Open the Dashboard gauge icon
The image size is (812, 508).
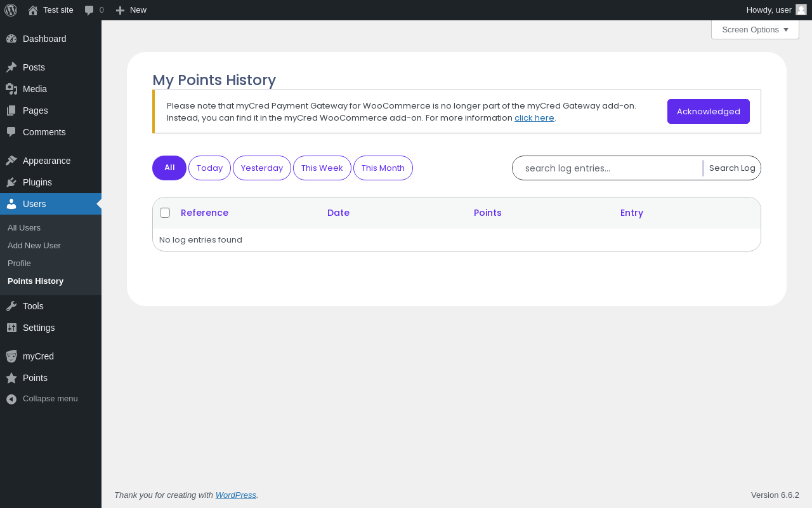(x=11, y=39)
